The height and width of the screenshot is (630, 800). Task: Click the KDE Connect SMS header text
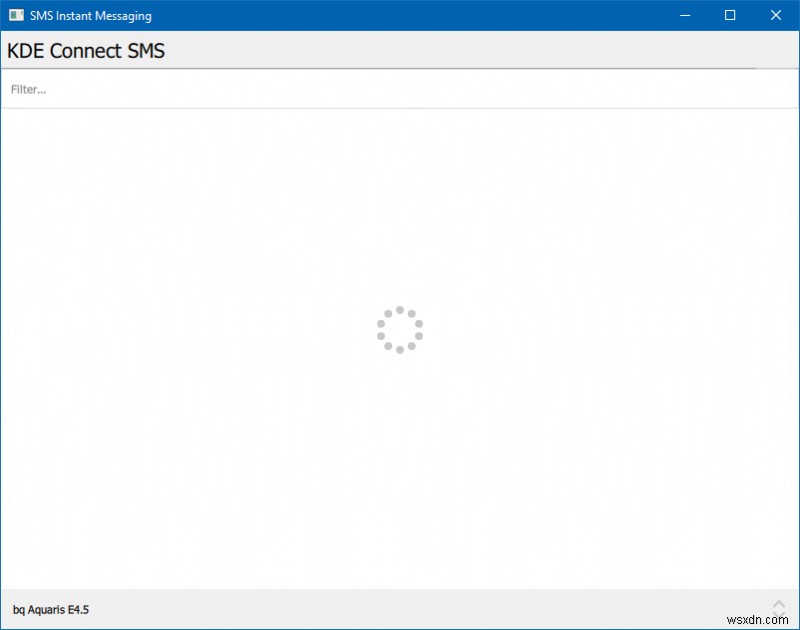(x=85, y=50)
